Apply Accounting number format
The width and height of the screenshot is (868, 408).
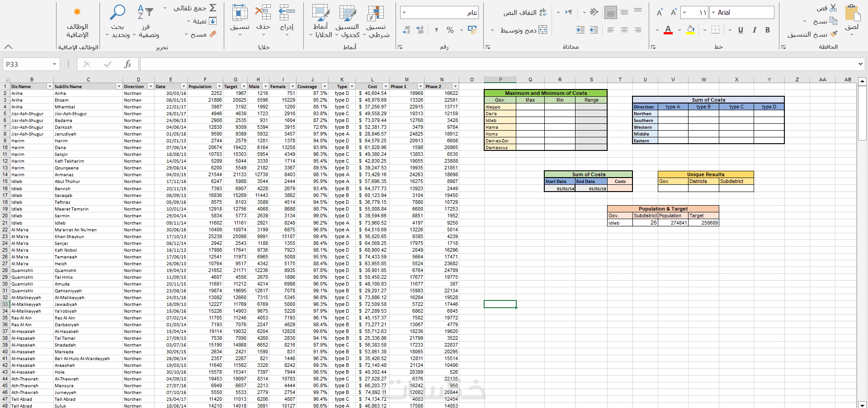[472, 30]
